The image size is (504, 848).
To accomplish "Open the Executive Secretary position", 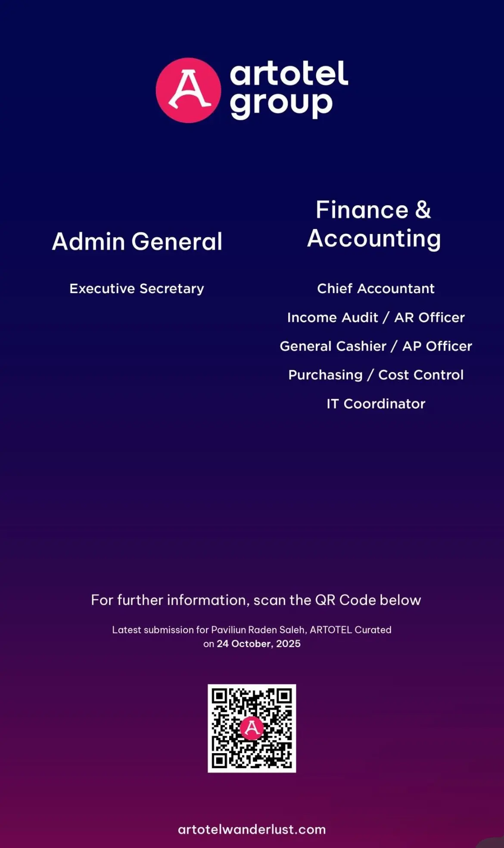I will pos(137,288).
